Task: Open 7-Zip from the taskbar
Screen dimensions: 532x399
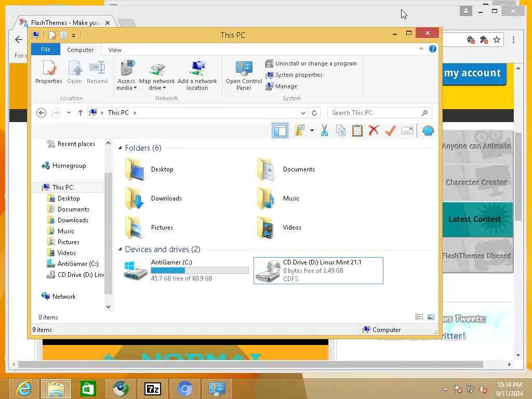Action: (152, 389)
